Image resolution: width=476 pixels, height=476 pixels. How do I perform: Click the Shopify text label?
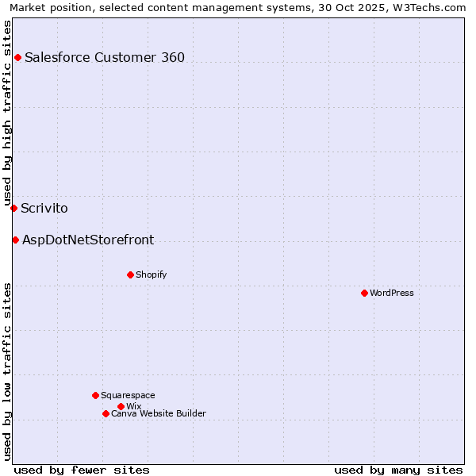(x=151, y=274)
